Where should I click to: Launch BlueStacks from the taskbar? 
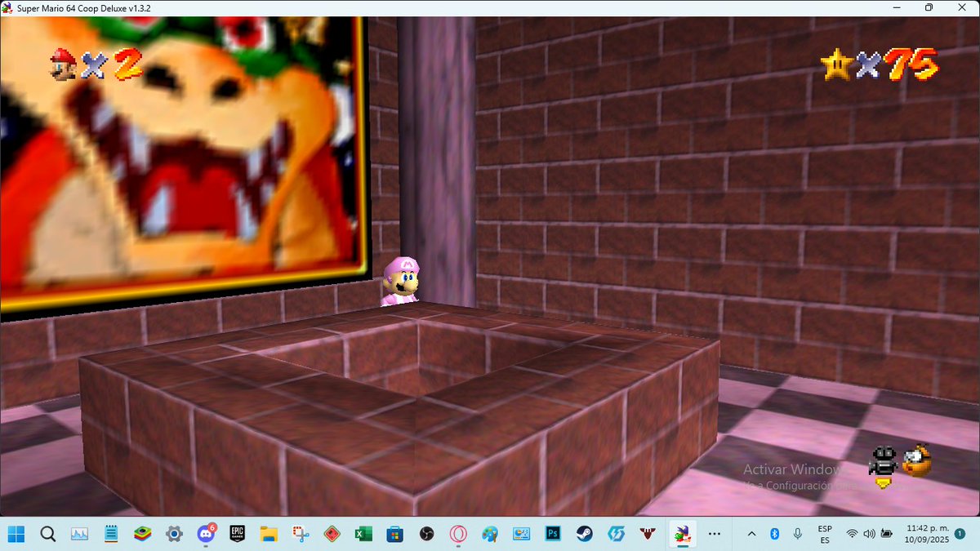[x=142, y=535]
